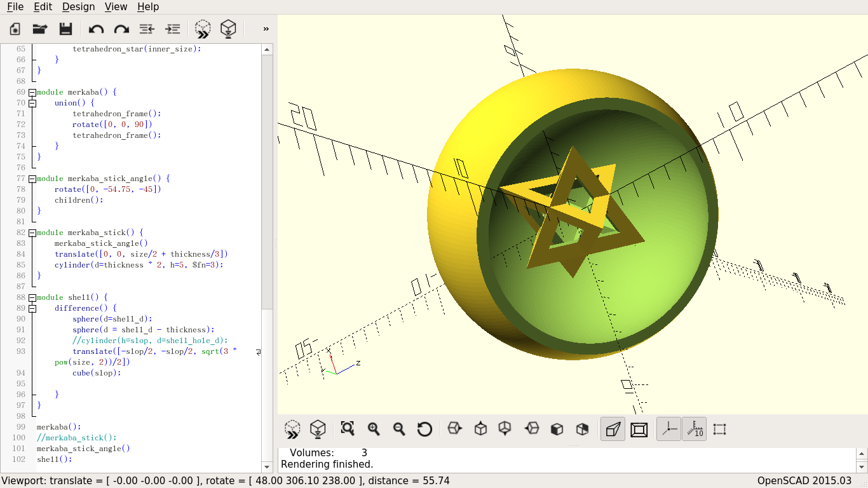Click the Unindent icon in editor toolbar
This screenshot has width=868, height=488.
pyautogui.click(x=147, y=29)
